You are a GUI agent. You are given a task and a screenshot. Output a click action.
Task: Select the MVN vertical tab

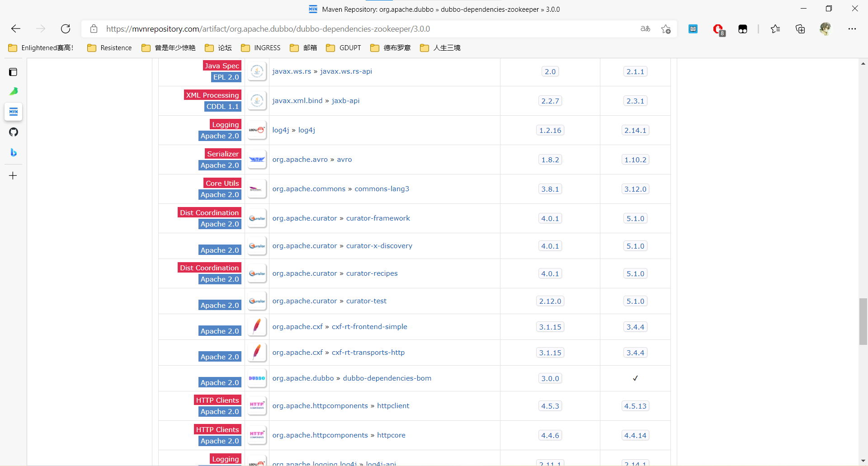(x=14, y=112)
